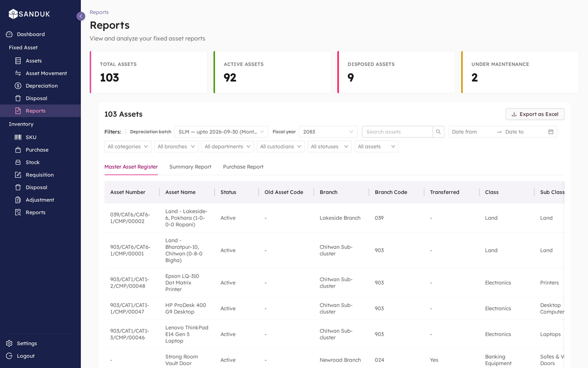The width and height of the screenshot is (588, 368).
Task: Click the Purchase bag icon
Action: point(18,150)
